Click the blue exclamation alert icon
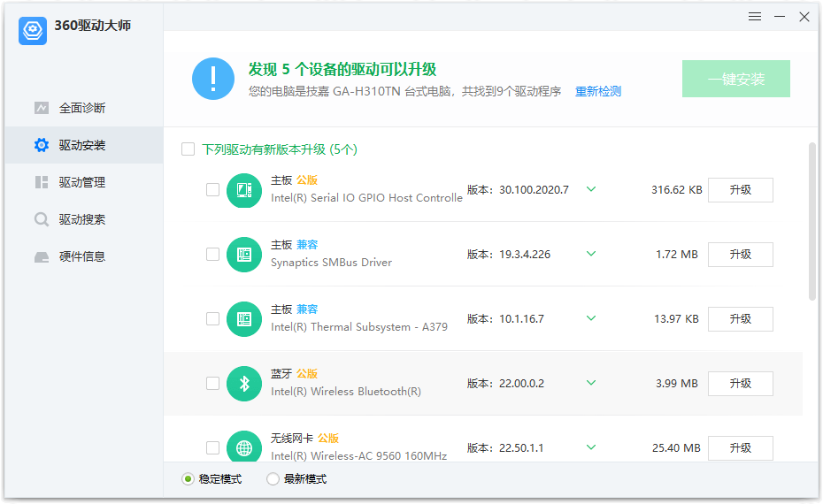The height and width of the screenshot is (504, 823). click(x=213, y=79)
